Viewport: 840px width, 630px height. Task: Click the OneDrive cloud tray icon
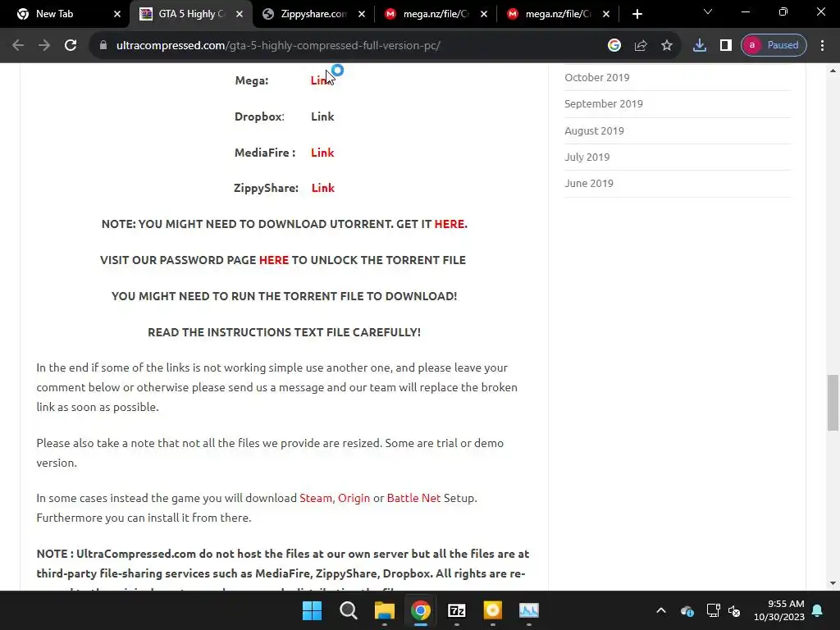[687, 610]
